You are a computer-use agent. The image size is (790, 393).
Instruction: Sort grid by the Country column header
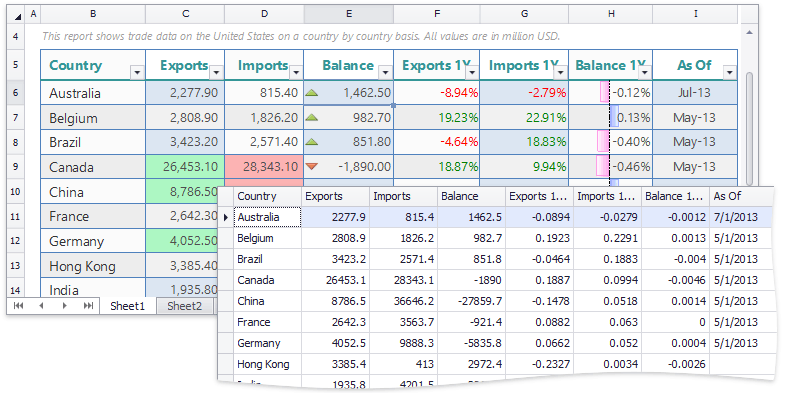point(267,196)
